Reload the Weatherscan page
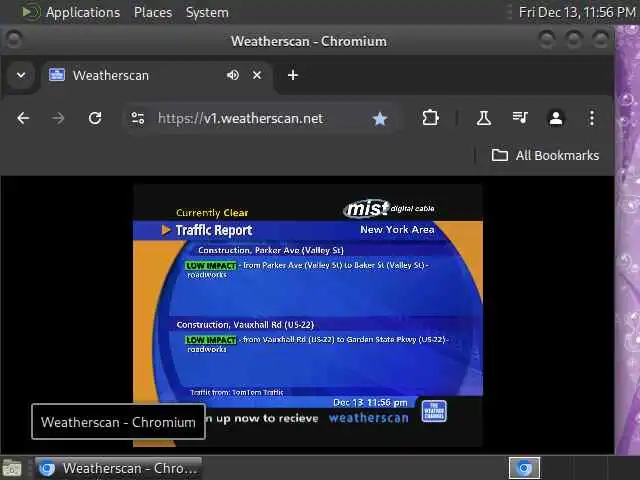 point(95,119)
